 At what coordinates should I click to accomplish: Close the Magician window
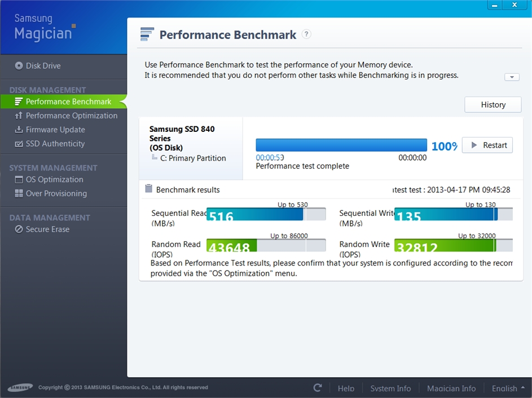point(515,5)
